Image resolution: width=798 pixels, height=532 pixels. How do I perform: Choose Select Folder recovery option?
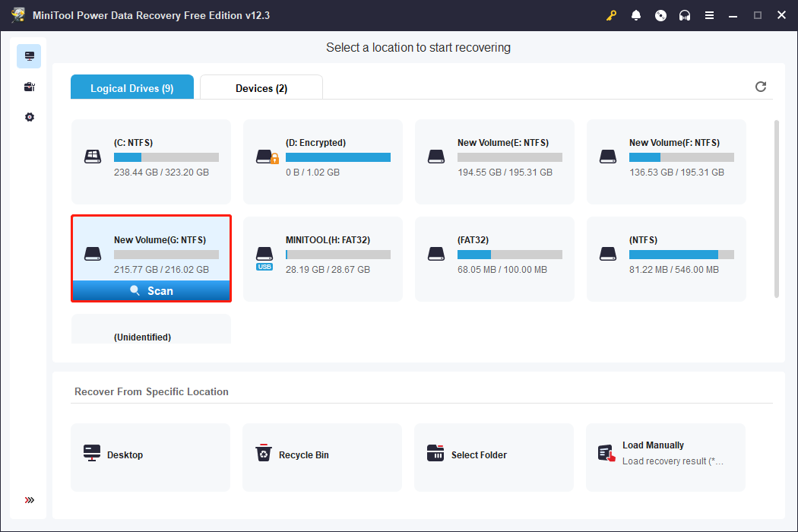[x=493, y=454]
